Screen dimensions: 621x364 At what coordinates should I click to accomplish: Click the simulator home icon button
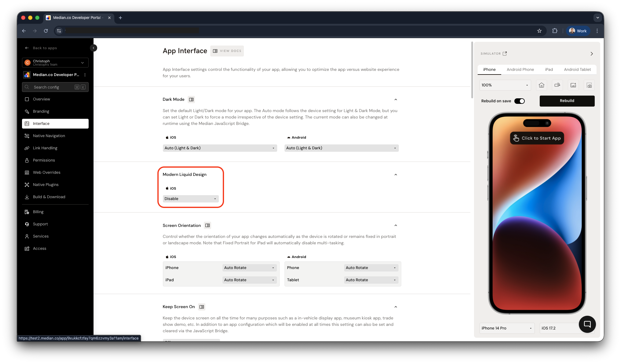(x=542, y=85)
